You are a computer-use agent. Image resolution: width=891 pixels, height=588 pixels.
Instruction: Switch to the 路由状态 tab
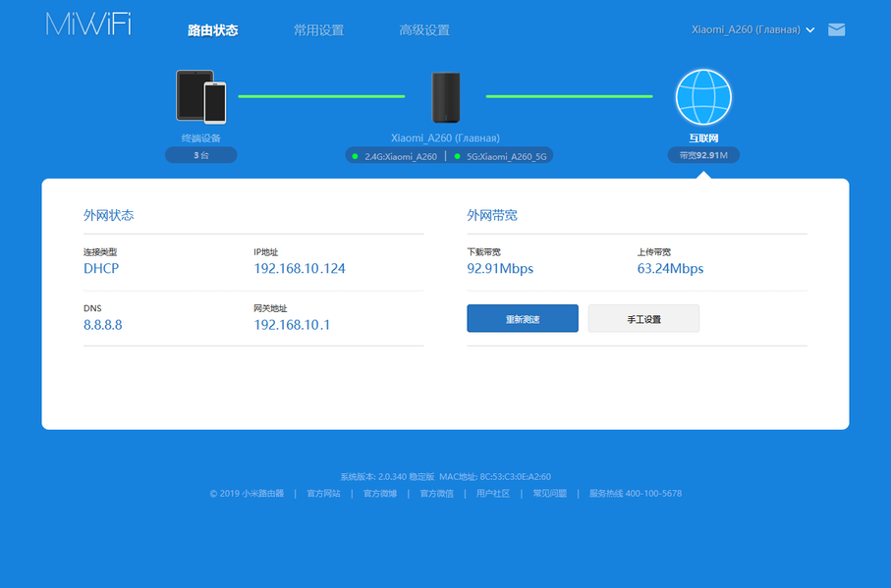coord(213,30)
